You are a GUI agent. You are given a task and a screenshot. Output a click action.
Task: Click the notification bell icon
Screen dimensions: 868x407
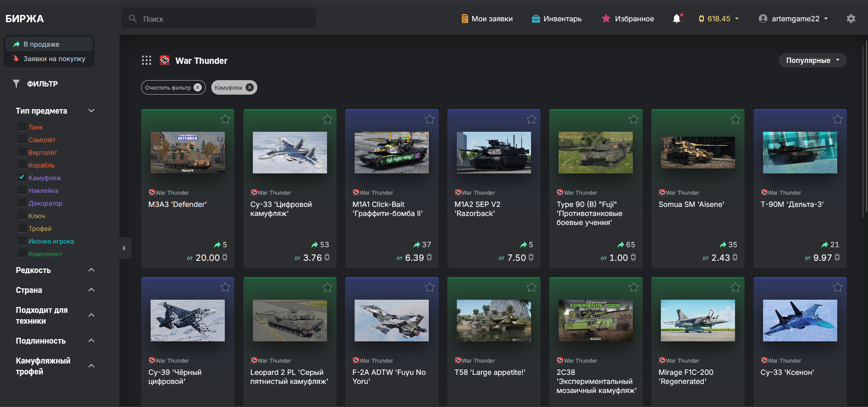(677, 19)
